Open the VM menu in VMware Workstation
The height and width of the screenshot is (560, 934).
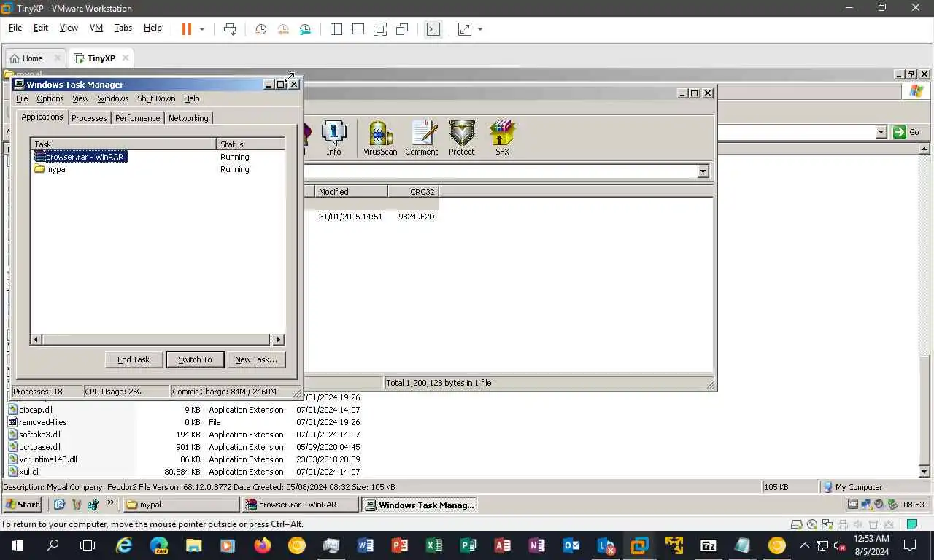click(96, 28)
